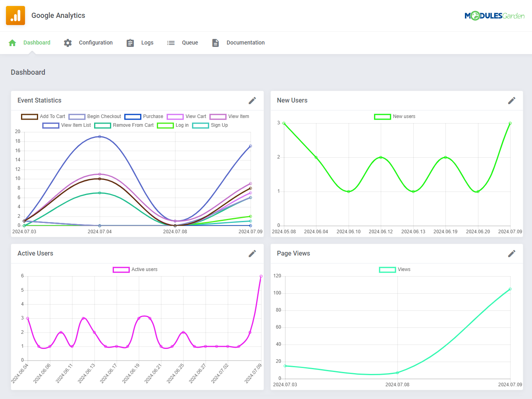Open the Queue menu entry
This screenshot has width=532, height=399.
tap(190, 43)
